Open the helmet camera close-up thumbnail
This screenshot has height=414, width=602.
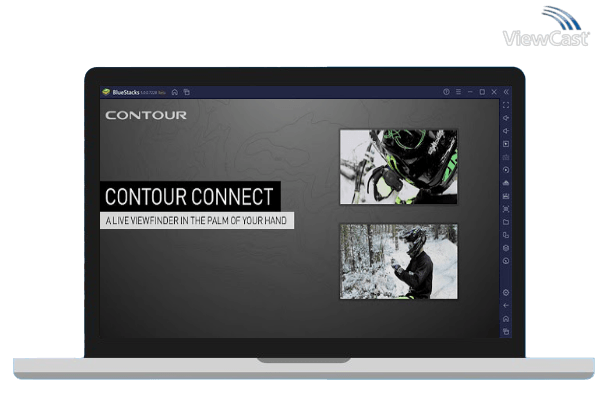pyautogui.click(x=399, y=167)
